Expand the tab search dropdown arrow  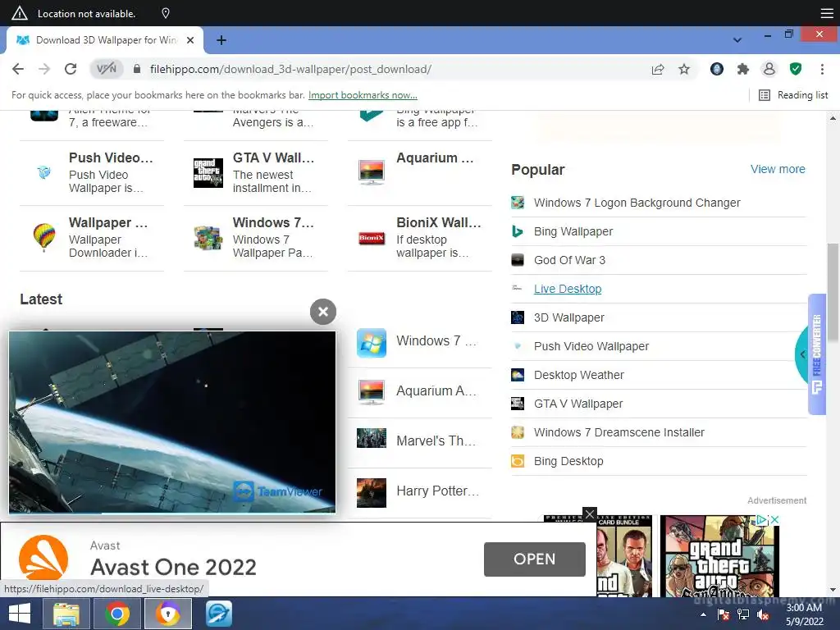[x=737, y=40]
